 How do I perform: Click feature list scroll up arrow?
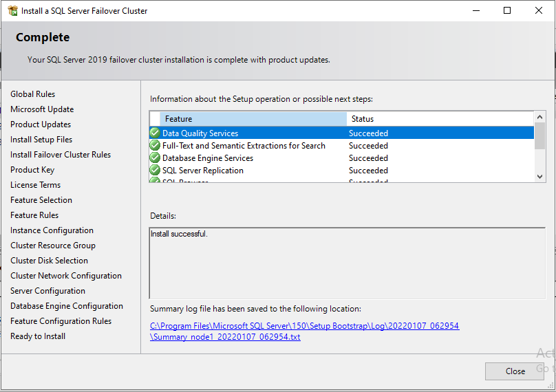539,117
